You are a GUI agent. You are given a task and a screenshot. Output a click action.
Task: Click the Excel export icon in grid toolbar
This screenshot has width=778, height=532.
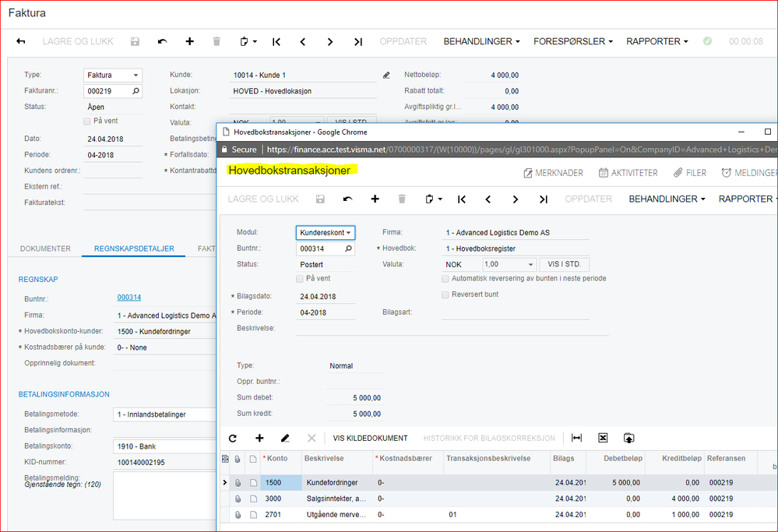pos(603,439)
